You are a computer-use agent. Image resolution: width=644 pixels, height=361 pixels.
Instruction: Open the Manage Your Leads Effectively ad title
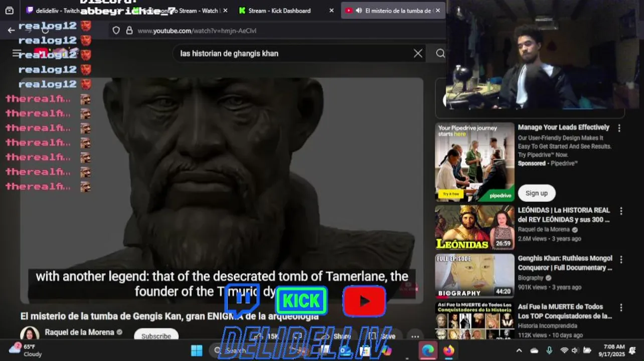pos(563,127)
